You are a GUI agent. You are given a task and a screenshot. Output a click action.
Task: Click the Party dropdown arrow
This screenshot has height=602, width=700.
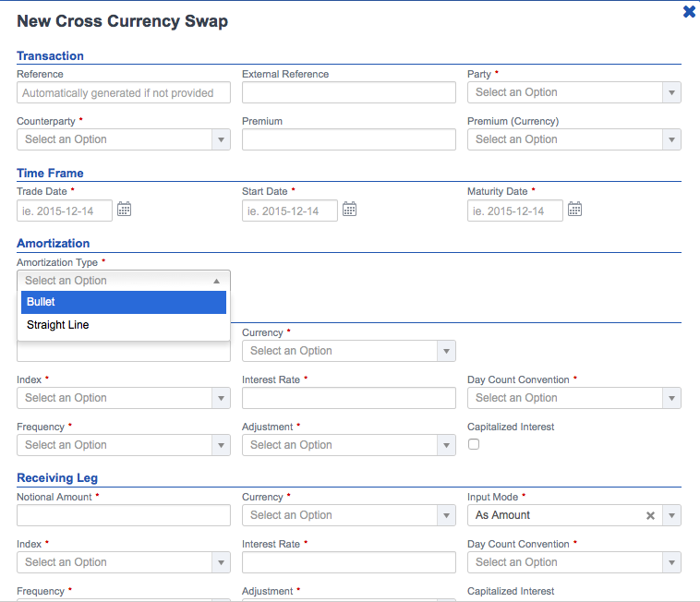[x=671, y=93]
